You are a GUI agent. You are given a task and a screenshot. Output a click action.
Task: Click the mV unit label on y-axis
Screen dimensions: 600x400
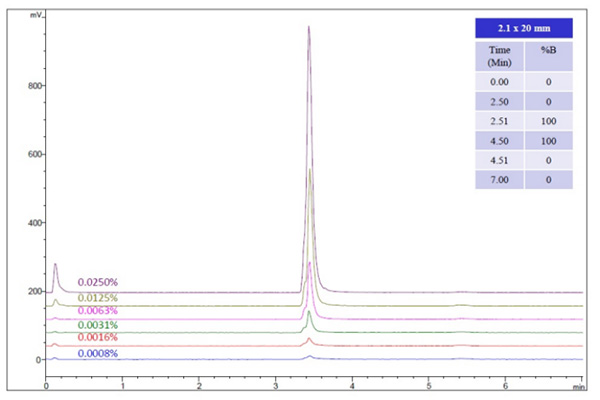click(x=36, y=17)
